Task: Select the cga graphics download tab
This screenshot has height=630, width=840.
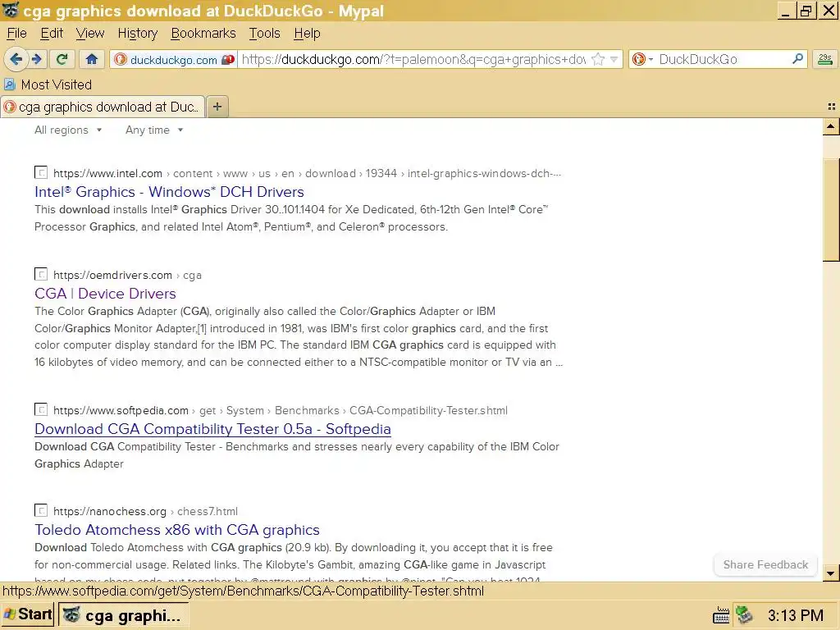Action: pos(103,107)
